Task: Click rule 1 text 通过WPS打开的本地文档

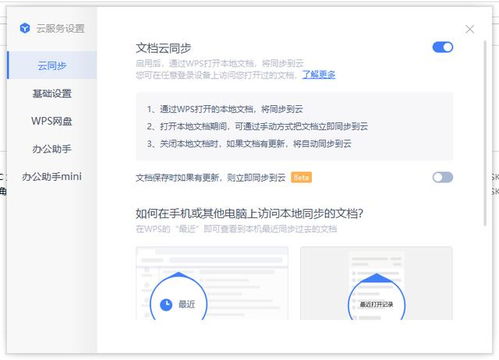Action: 225,109
